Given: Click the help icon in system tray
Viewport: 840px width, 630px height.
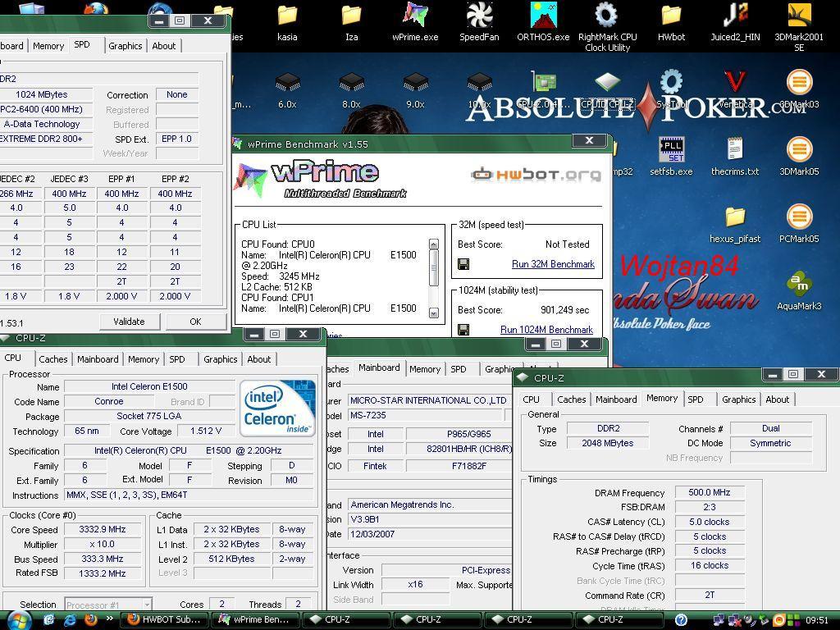Looking at the screenshot, I should point(680,620).
